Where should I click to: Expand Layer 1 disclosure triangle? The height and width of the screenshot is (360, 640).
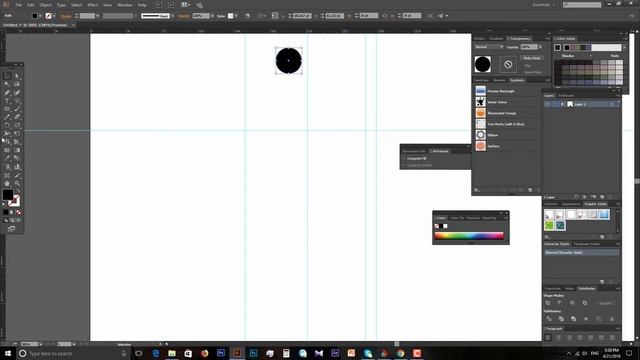(562, 104)
